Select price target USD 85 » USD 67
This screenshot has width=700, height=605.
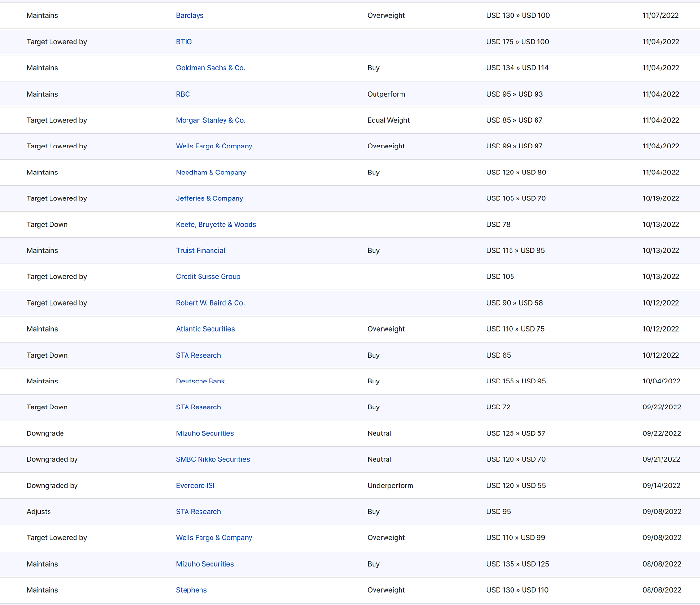click(514, 120)
